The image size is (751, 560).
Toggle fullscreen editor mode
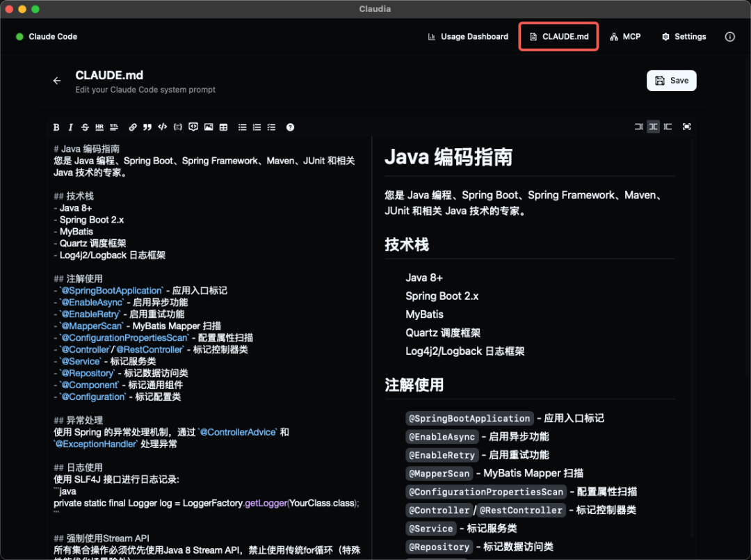(687, 127)
